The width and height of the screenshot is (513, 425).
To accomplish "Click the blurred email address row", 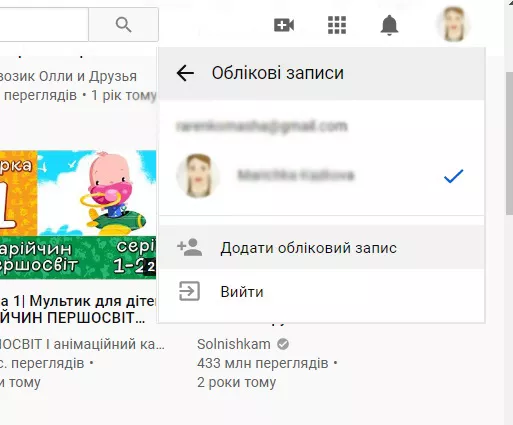I will pos(262,126).
